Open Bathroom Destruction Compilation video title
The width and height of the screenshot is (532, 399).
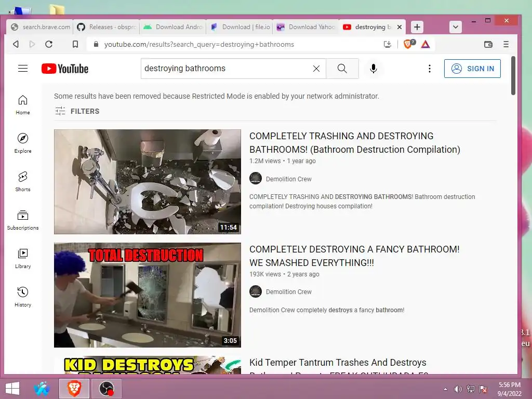[x=354, y=142]
